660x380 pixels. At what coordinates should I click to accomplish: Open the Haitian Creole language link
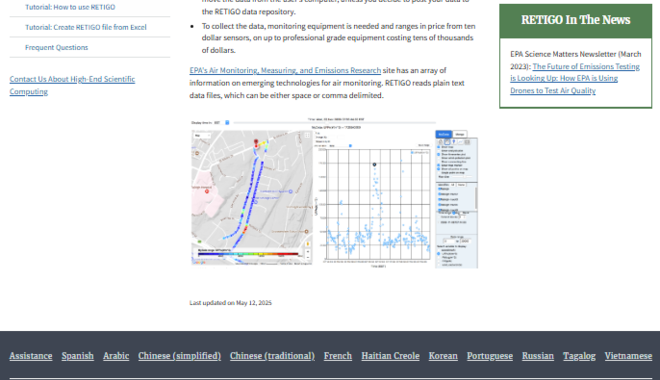(390, 356)
